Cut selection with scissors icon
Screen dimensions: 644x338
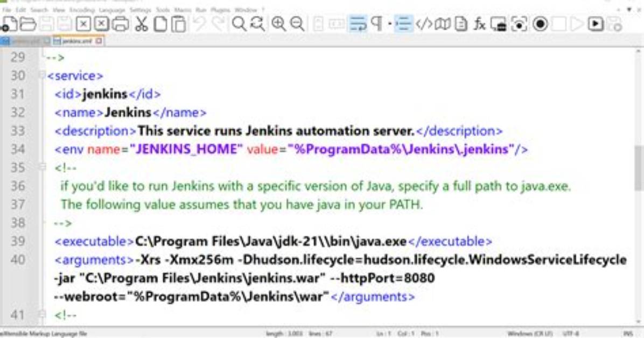pyautogui.click(x=141, y=24)
